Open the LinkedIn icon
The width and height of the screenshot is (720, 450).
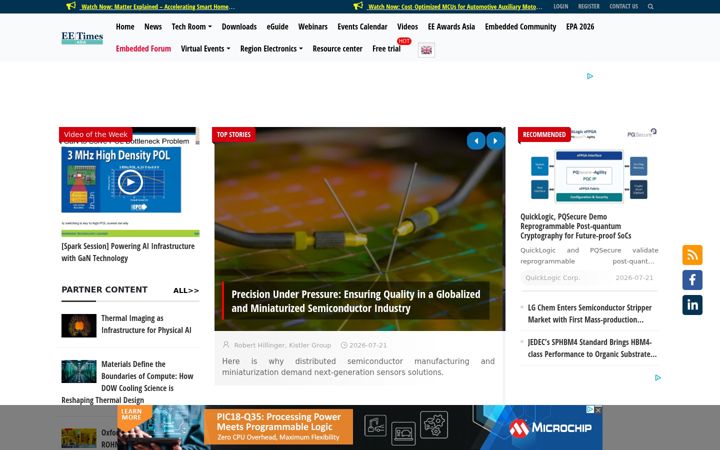(x=692, y=305)
